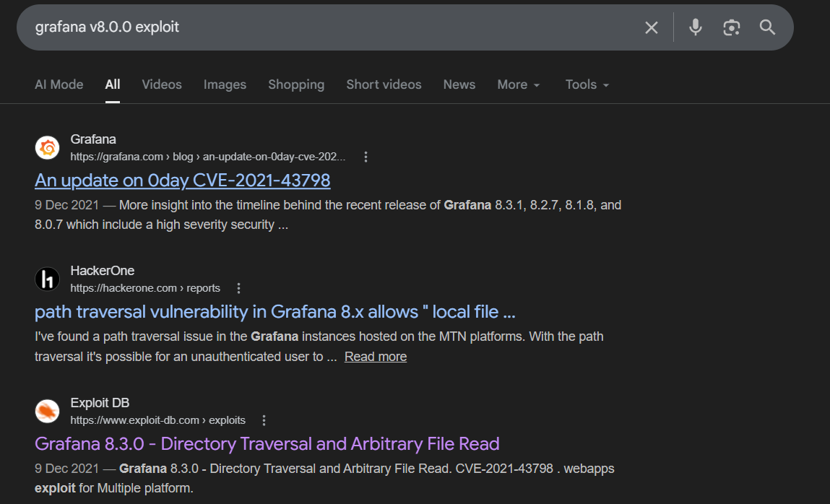Switch to the Shopping tab

point(296,84)
